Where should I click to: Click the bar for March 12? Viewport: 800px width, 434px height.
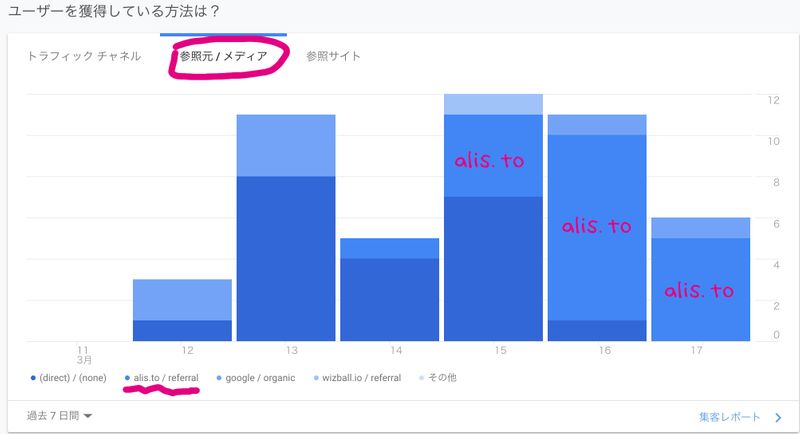[182, 310]
